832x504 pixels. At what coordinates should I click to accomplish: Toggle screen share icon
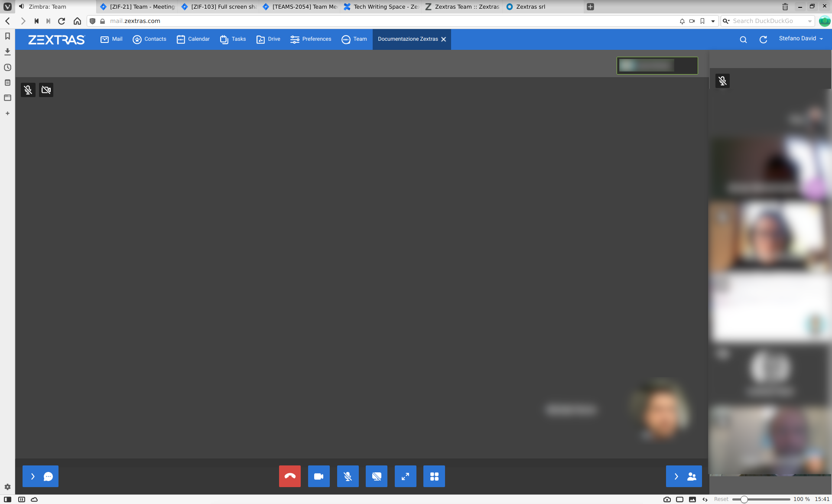[376, 476]
